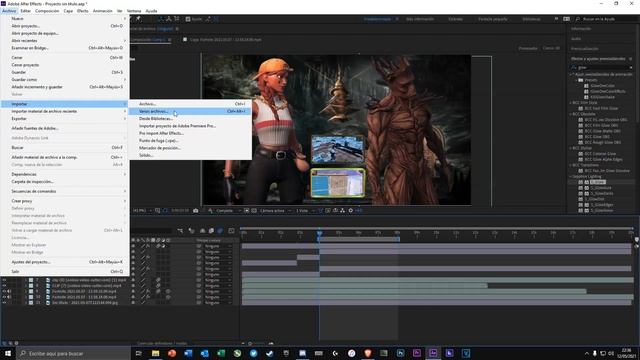Click the composition mini-flowchart icon in the timeline
Screen dimensions: 640x360
tap(180, 231)
